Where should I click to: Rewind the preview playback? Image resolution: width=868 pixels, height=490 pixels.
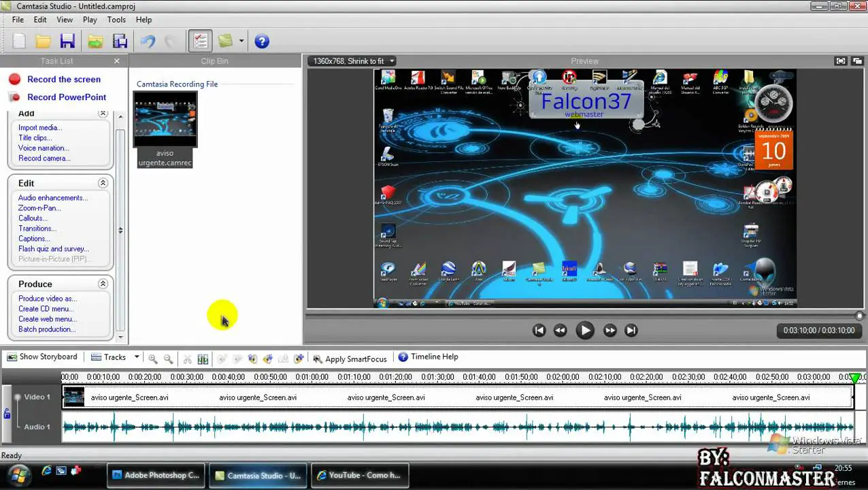point(560,330)
